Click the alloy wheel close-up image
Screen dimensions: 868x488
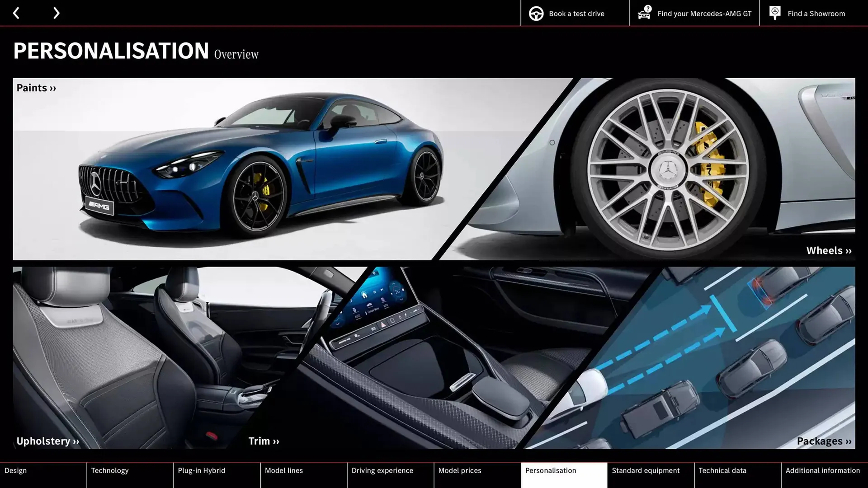[x=669, y=169]
